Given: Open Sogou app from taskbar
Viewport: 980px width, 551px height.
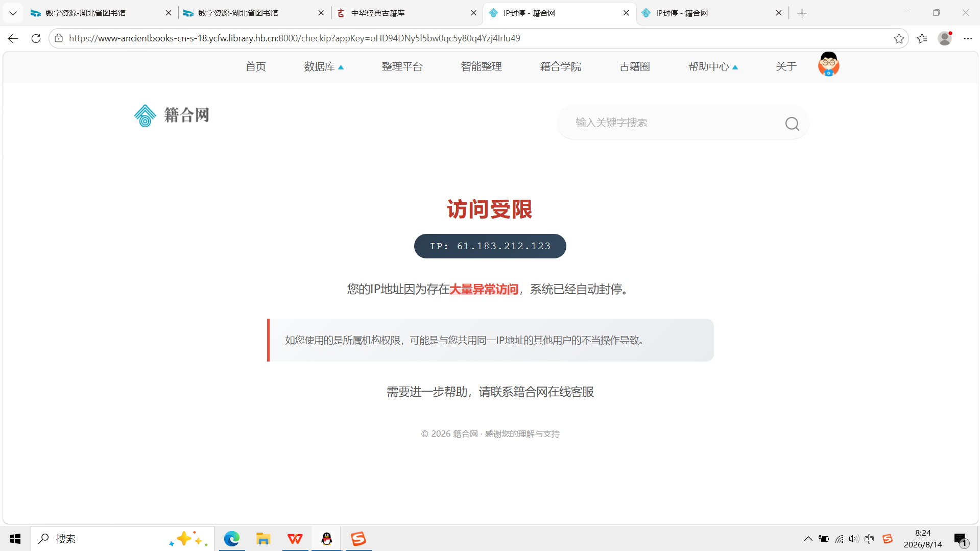Looking at the screenshot, I should pyautogui.click(x=358, y=539).
